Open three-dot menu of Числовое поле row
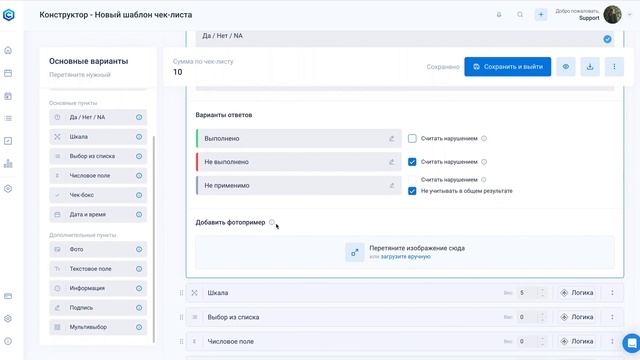The image size is (640, 360). (x=612, y=341)
